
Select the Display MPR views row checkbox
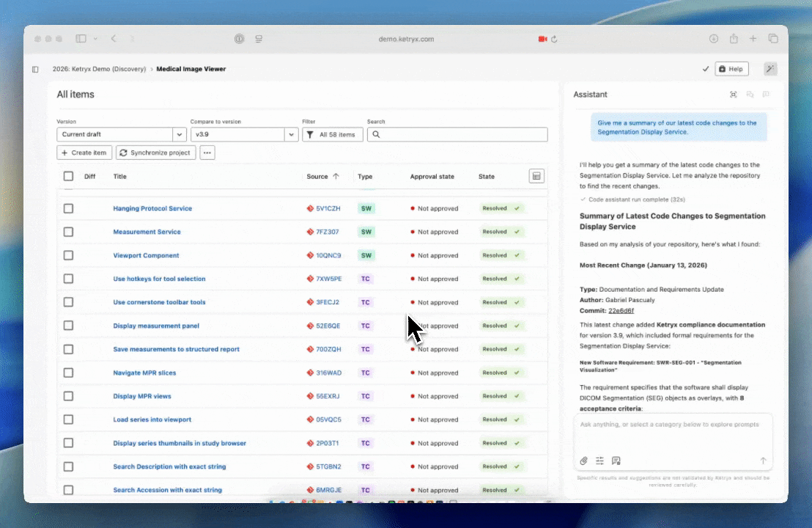point(68,396)
